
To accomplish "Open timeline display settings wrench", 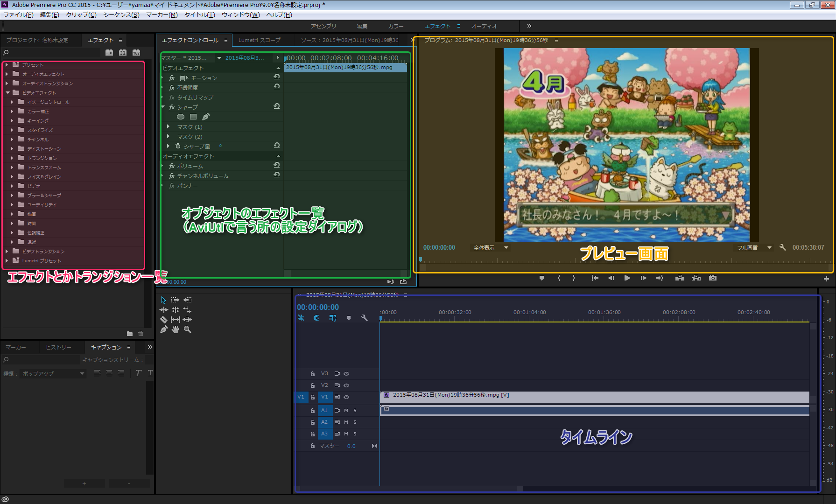I will (365, 318).
